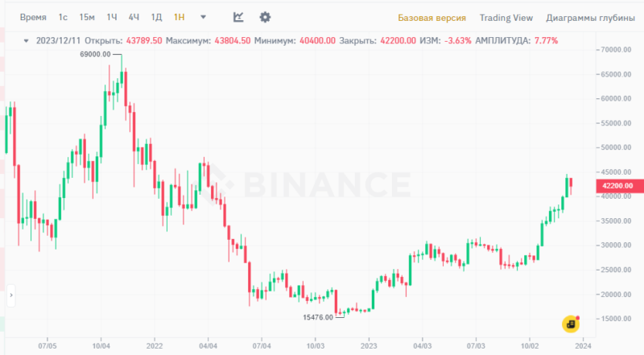Expand the left side panel arrow
644x355 pixels.
11,295
